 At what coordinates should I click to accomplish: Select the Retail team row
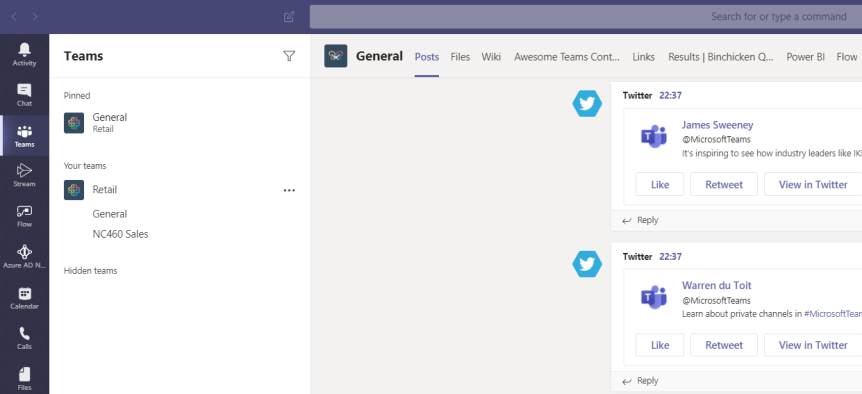point(180,190)
